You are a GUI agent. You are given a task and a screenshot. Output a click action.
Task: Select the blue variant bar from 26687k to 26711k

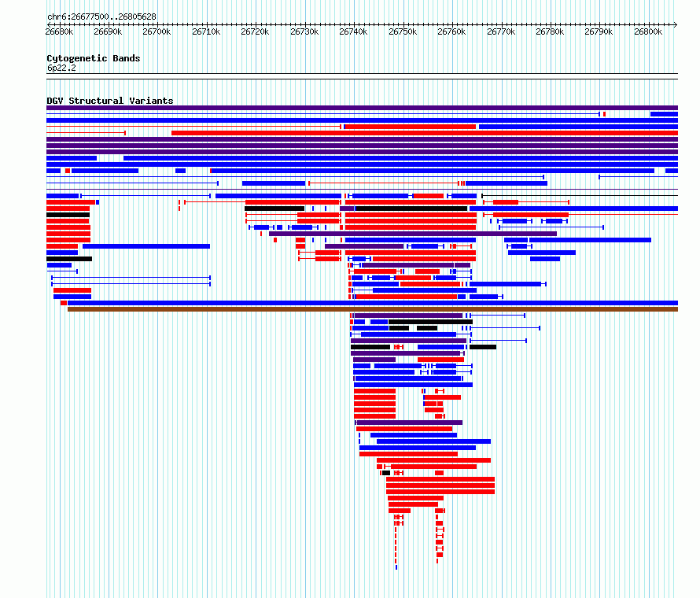pos(146,246)
